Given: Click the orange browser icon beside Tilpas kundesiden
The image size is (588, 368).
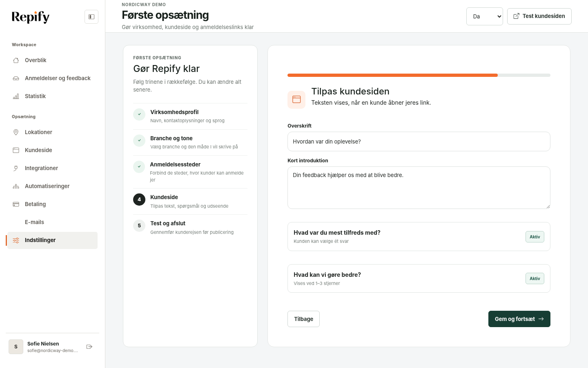Looking at the screenshot, I should coord(296,99).
